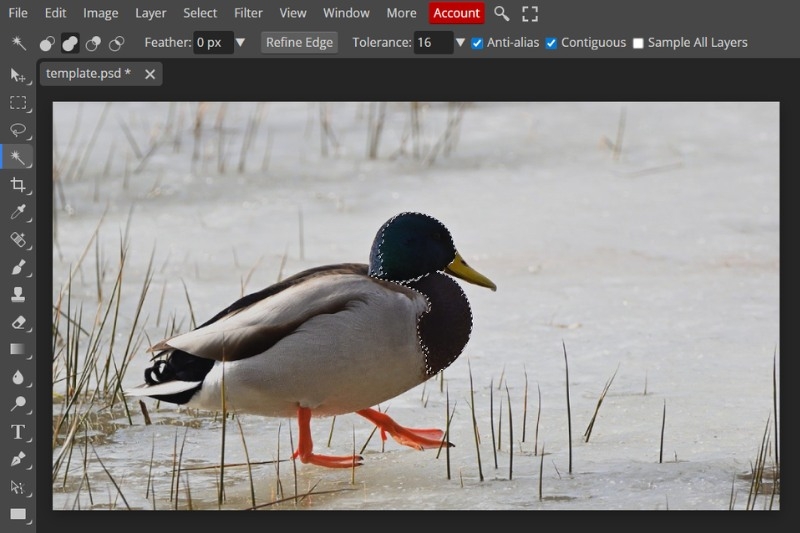Image resolution: width=800 pixels, height=533 pixels.
Task: Open the Filter menu
Action: pyautogui.click(x=248, y=13)
